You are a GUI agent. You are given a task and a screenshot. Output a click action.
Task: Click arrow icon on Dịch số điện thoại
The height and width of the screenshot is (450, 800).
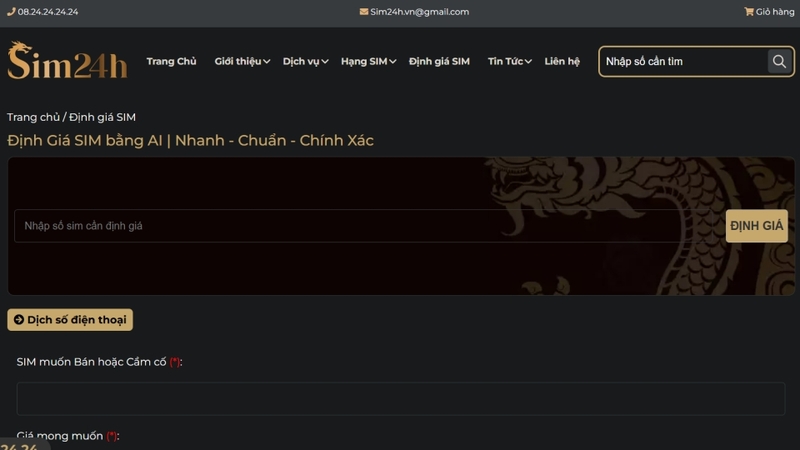point(19,319)
